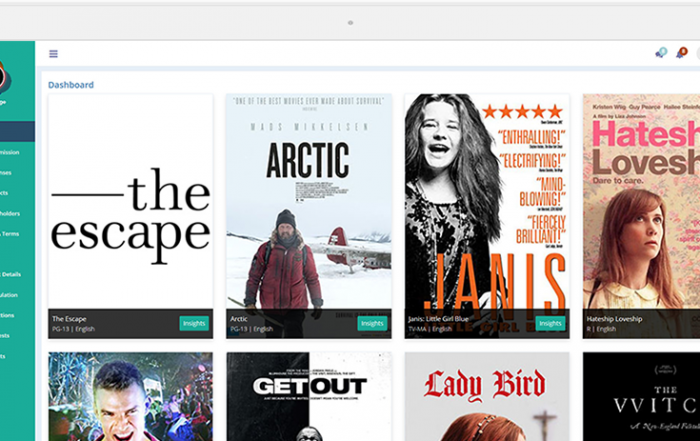The image size is (700, 441).
Task: Click 'Janis: Little Girl Blue' title text
Action: [x=438, y=319]
